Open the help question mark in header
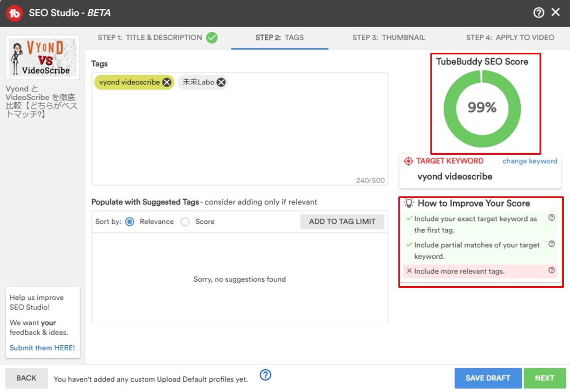 click(538, 13)
